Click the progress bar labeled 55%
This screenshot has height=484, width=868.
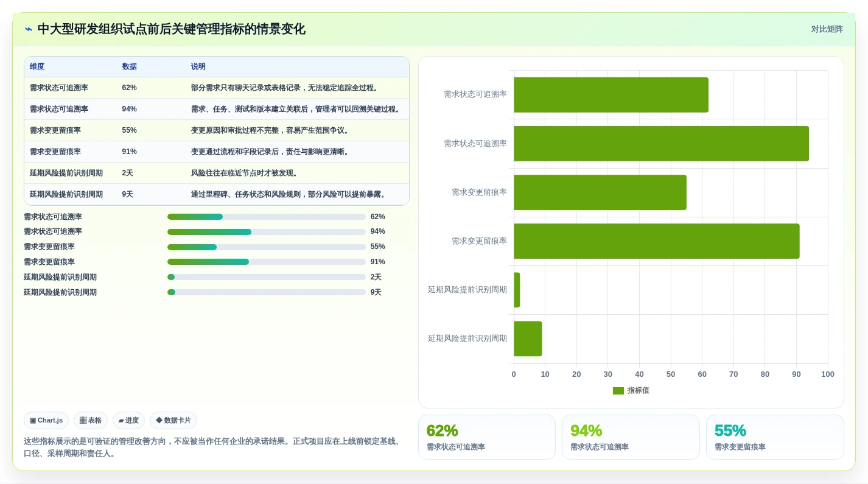267,247
